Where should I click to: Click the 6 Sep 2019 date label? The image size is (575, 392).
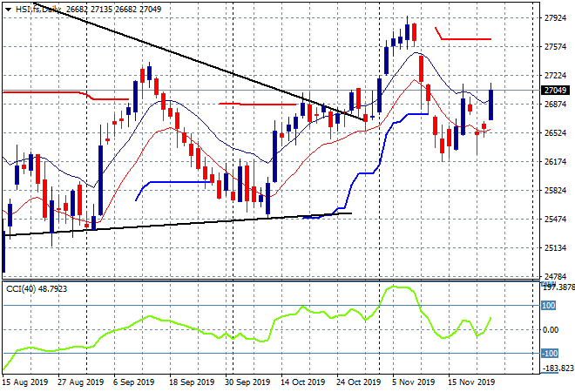133,382
